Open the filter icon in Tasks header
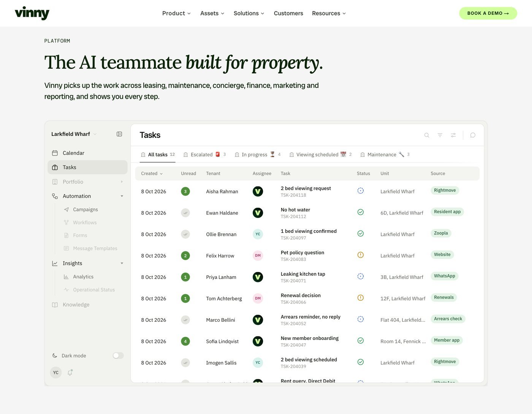532x414 pixels. click(440, 135)
